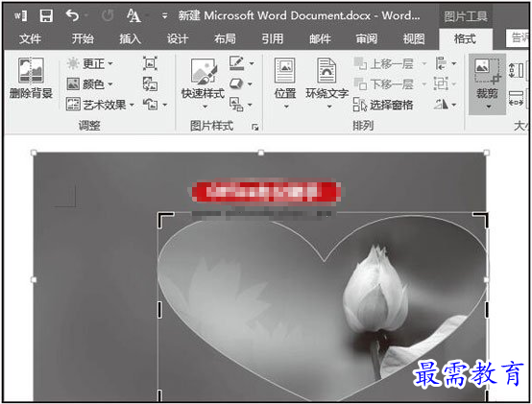Expand the picture border dropdown arrow
Image resolution: width=532 pixels, height=404 pixels.
click(x=252, y=63)
